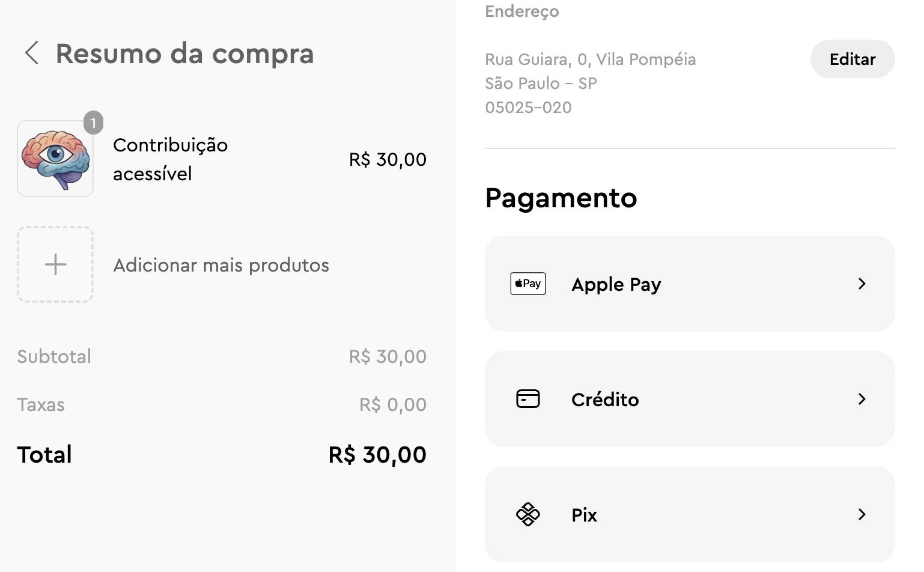Expand the Apple Pay option chevron

(x=862, y=284)
